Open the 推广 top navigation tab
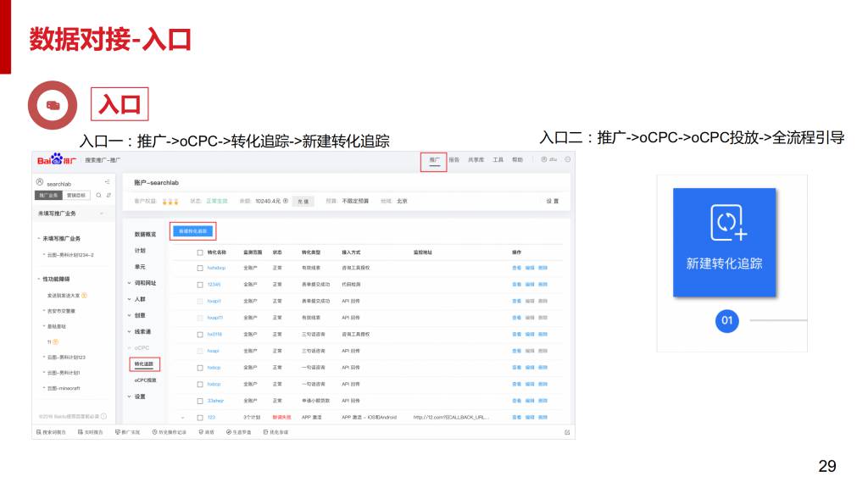Image resolution: width=868 pixels, height=488 pixels. [x=434, y=160]
